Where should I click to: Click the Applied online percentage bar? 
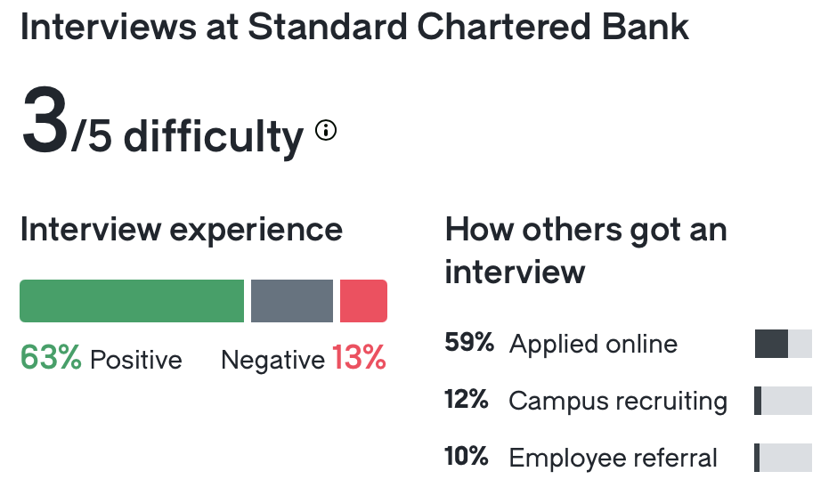[x=784, y=344]
